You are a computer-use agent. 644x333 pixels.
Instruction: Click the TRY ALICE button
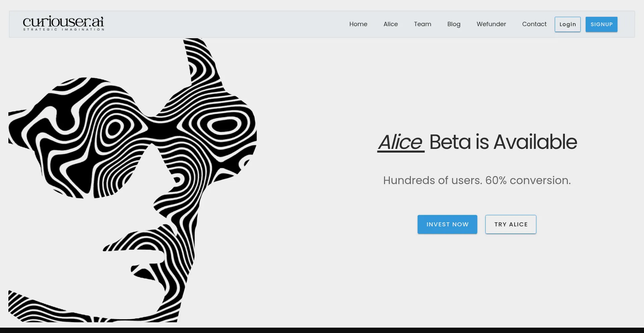(511, 224)
